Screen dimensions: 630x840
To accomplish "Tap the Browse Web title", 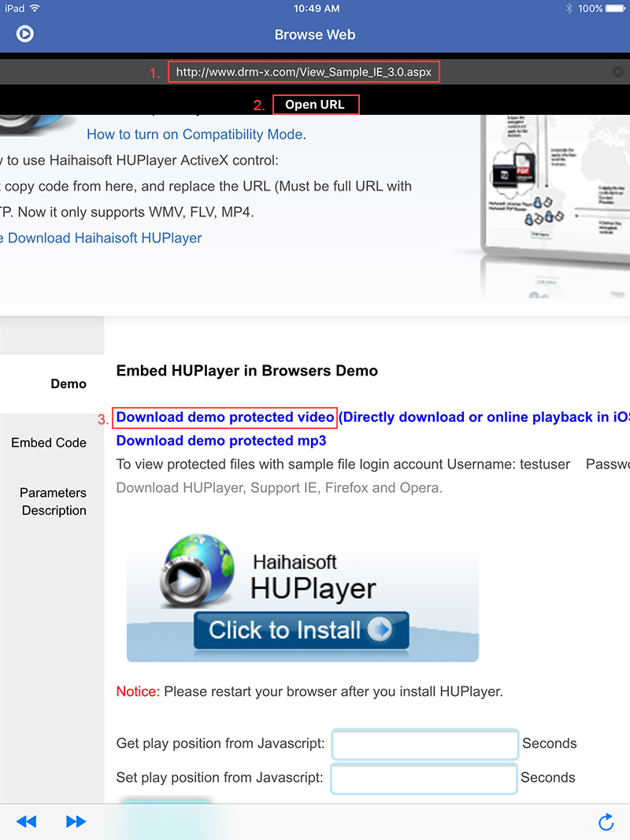I will (315, 35).
